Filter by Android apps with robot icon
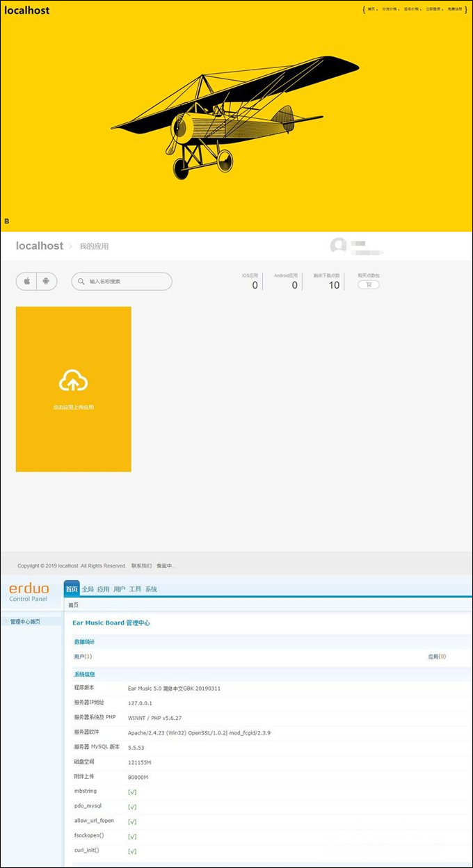The width and height of the screenshot is (473, 868). point(47,281)
